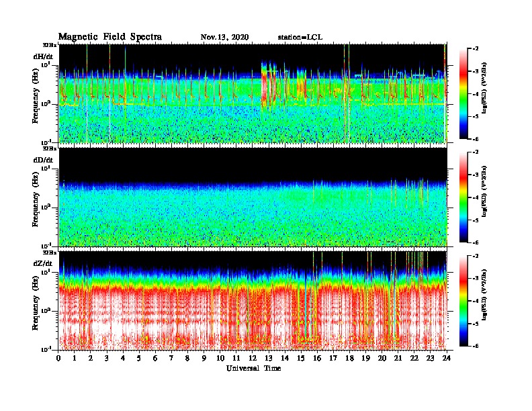Click hour 19 on the Universal Time axis
The image size is (532, 411).
point(365,359)
